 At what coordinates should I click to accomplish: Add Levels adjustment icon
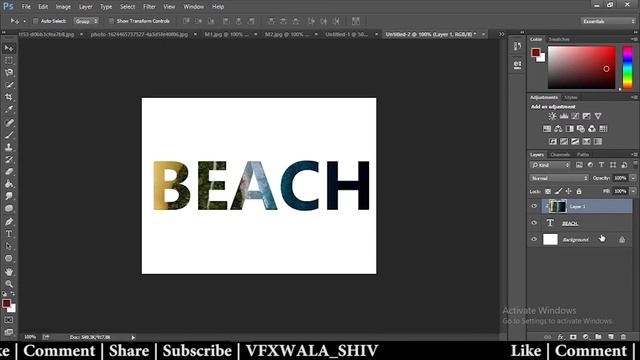[x=564, y=116]
